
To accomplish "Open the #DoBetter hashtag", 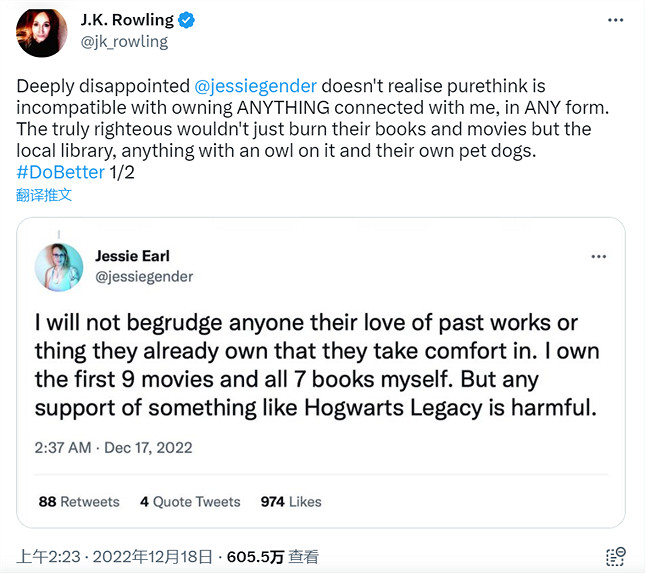I will (x=60, y=172).
